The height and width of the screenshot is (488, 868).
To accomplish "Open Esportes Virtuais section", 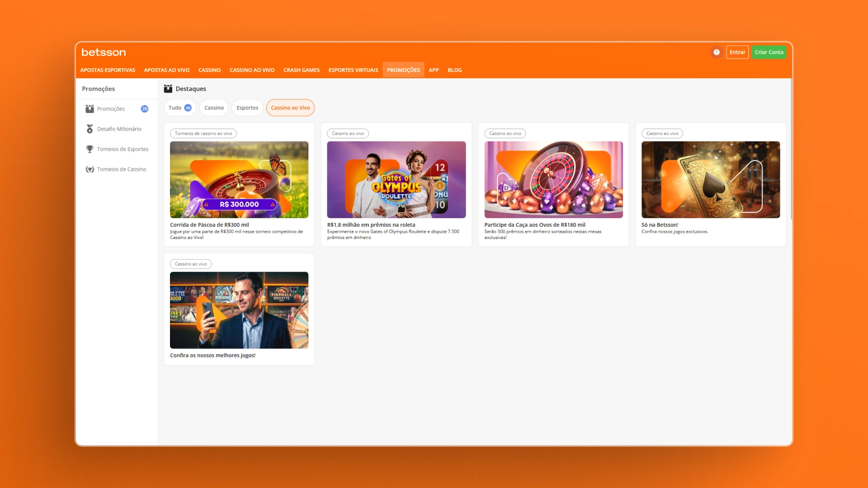I will (x=354, y=70).
